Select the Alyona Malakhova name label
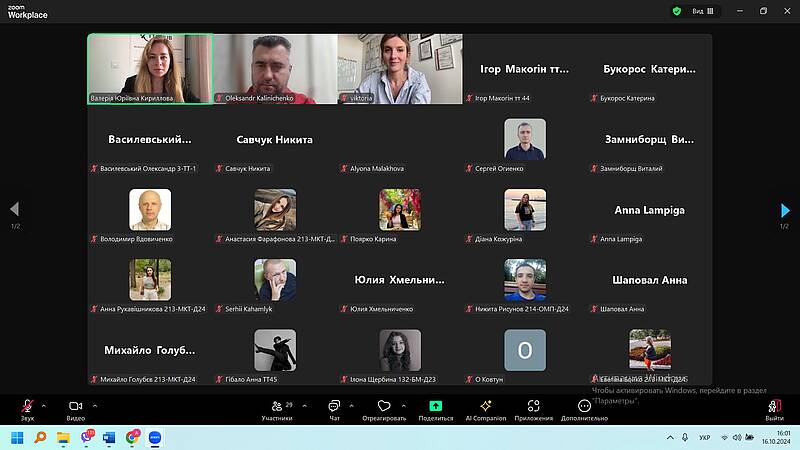 377,168
